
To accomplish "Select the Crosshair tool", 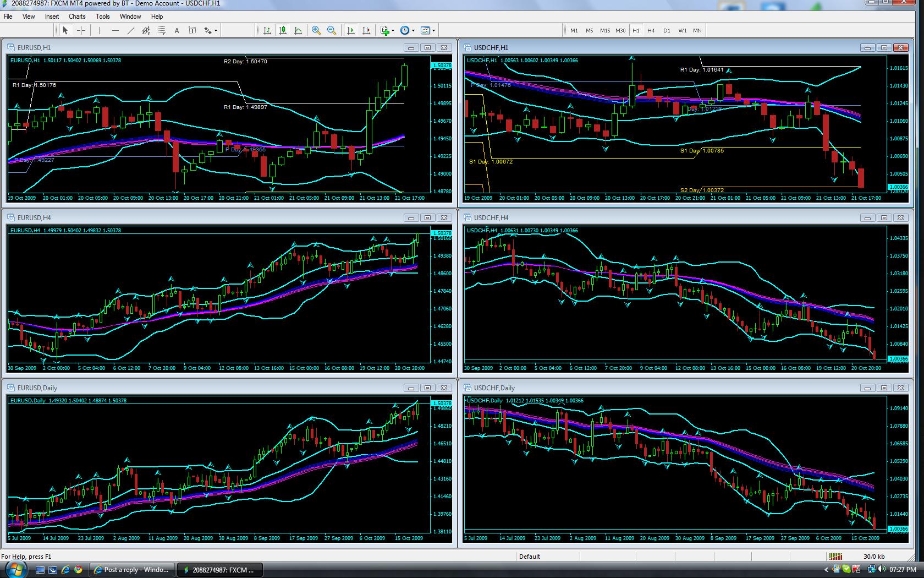I will click(81, 30).
